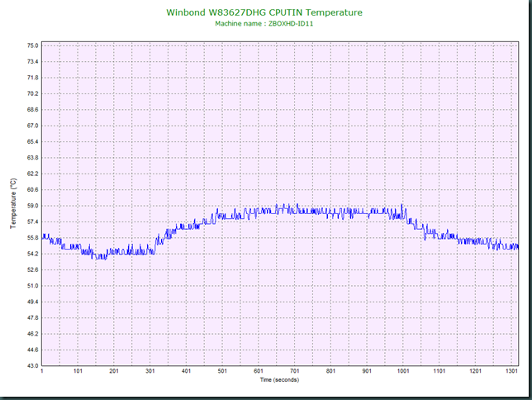The height and width of the screenshot is (400, 532).
Task: Click the time axis label 101
Action: tap(78, 371)
